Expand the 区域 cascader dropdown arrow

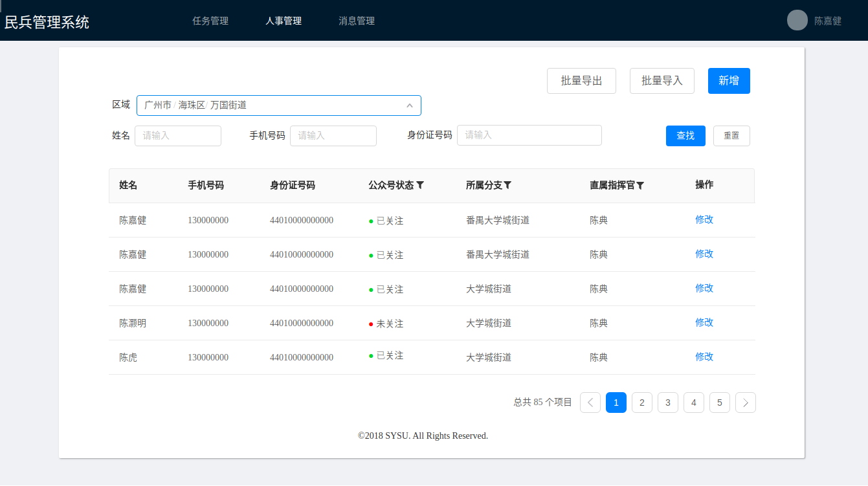410,105
